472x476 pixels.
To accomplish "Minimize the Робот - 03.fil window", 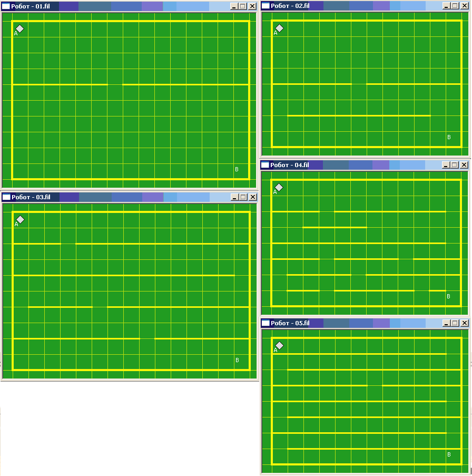I will 234,197.
